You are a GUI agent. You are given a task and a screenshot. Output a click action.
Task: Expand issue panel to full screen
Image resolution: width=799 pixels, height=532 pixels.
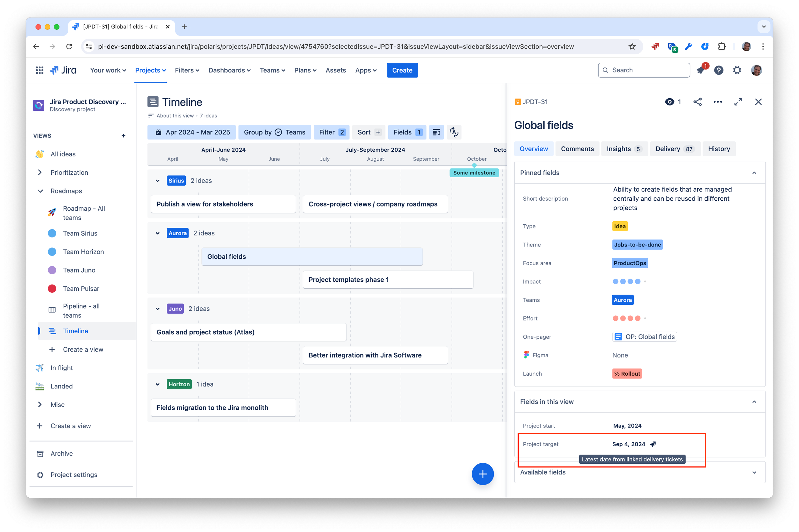738,102
